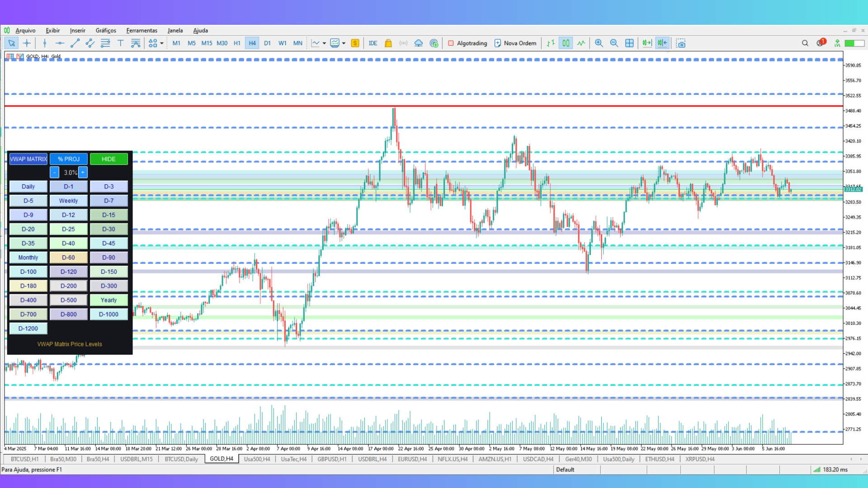
Task: Open the Ferramentas menu
Action: (142, 31)
